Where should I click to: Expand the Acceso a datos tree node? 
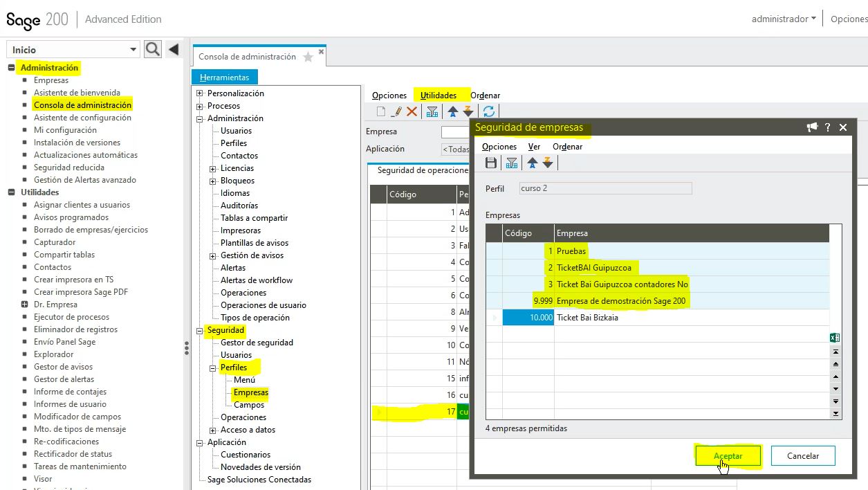[213, 430]
